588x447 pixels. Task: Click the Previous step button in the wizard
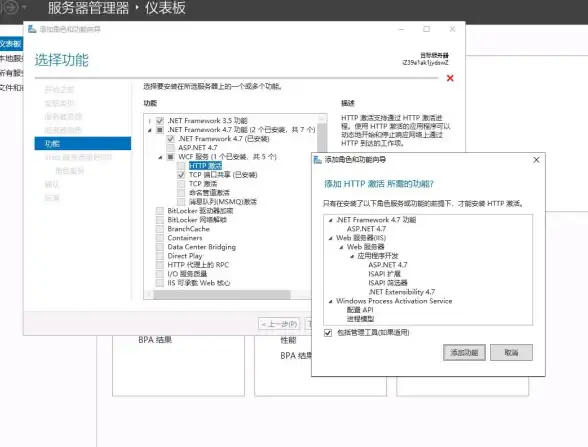coord(279,324)
